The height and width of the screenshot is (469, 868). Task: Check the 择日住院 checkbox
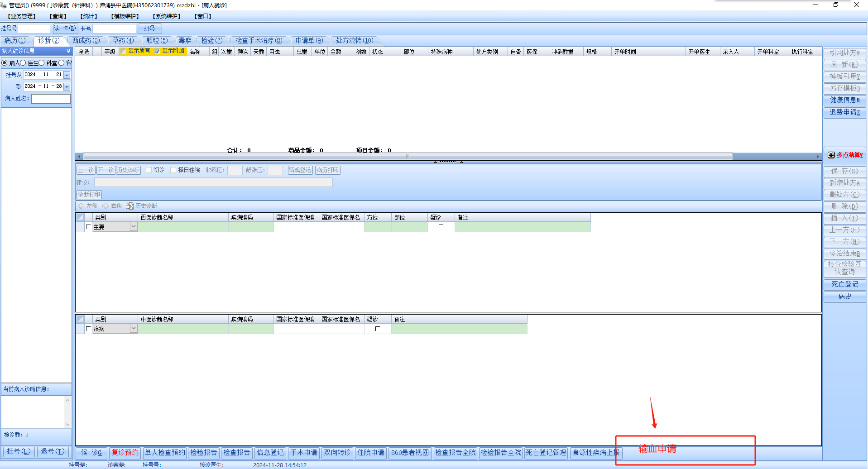click(173, 170)
